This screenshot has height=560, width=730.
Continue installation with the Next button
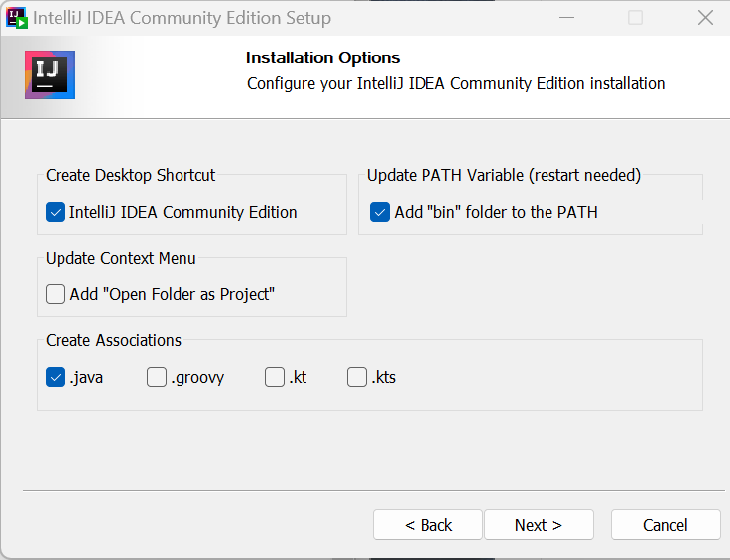click(x=540, y=525)
